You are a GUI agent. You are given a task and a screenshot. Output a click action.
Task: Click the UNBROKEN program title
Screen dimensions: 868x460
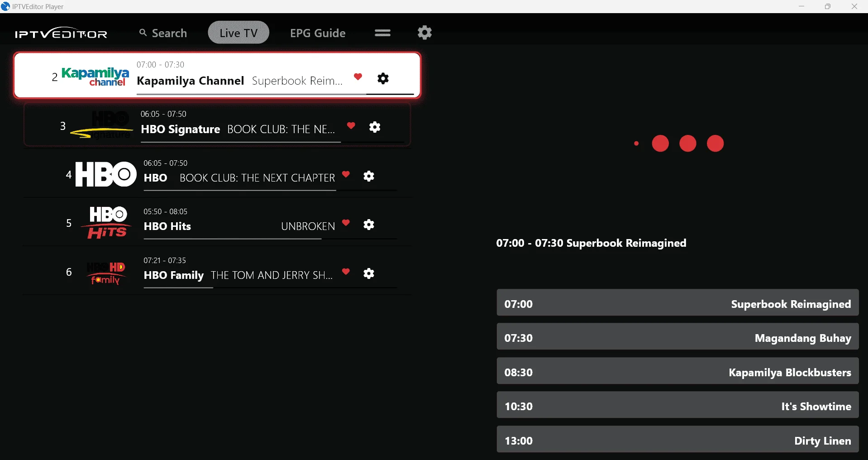tap(308, 226)
